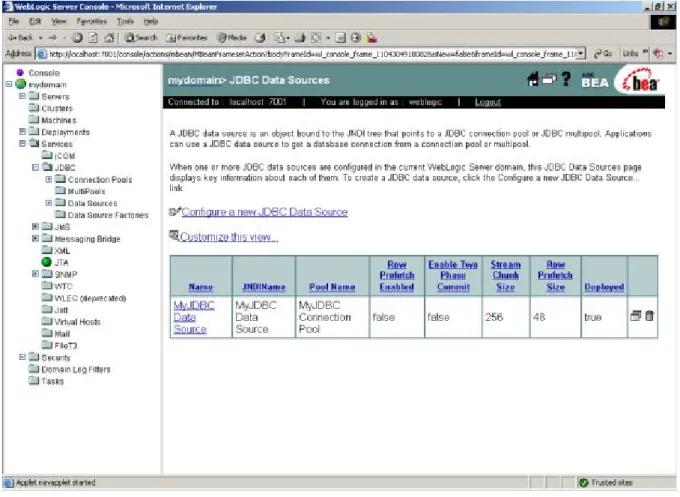Expand the JMS node

click(36, 227)
